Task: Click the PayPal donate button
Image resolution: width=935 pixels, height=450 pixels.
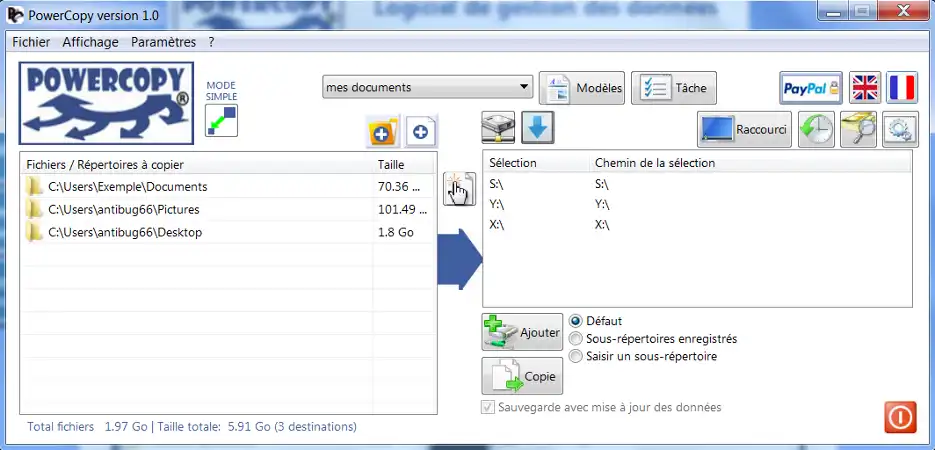Action: pyautogui.click(x=811, y=88)
